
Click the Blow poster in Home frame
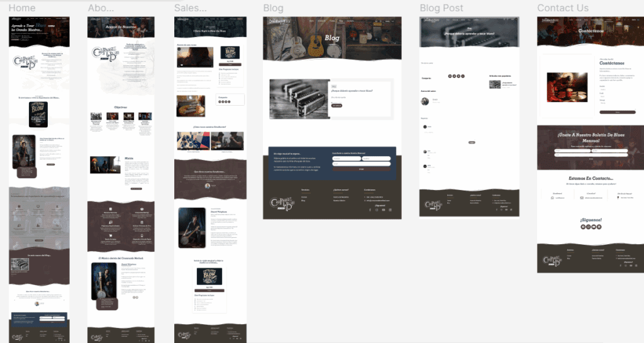[38, 114]
